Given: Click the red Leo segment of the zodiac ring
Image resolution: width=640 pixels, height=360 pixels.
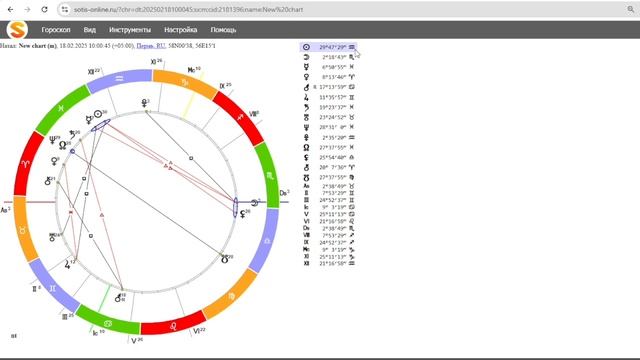Looking at the screenshot, I should (x=173, y=325).
